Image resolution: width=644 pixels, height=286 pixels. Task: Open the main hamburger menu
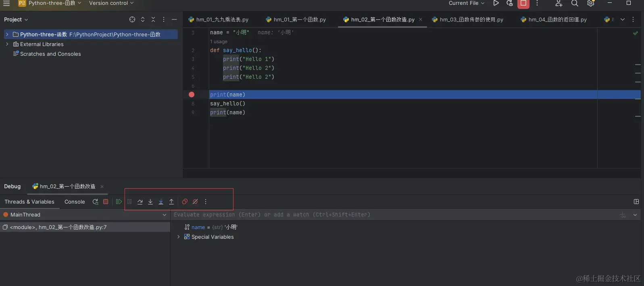click(6, 3)
